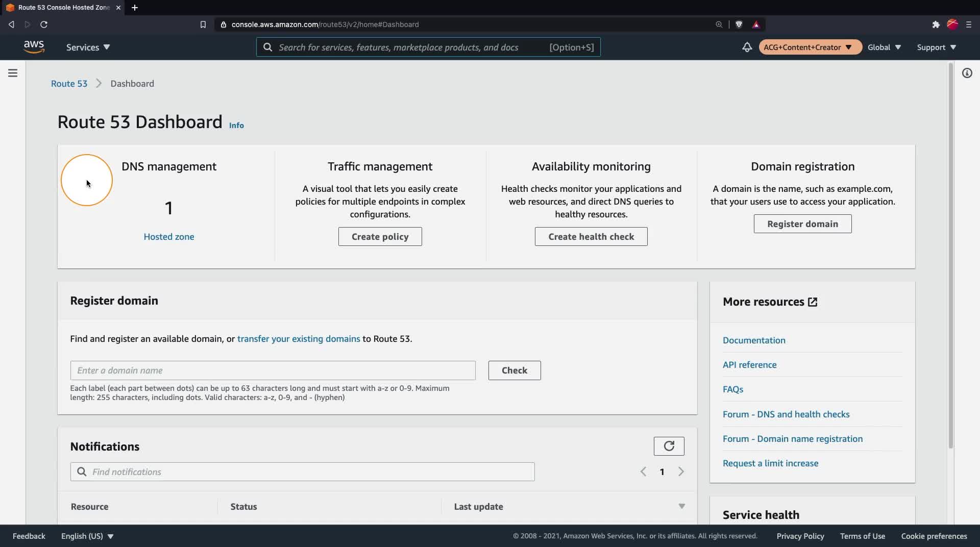Click the browser address bar URL
The height and width of the screenshot is (547, 980).
(x=325, y=24)
